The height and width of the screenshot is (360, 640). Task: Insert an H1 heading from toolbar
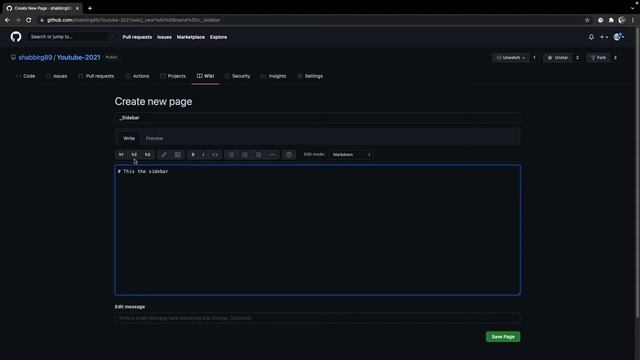pyautogui.click(x=121, y=155)
